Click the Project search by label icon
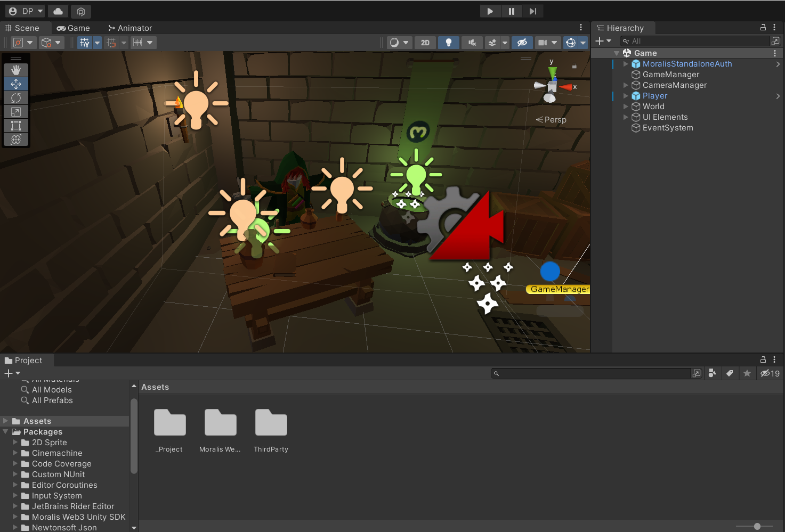Viewport: 785px width, 532px height. (730, 373)
